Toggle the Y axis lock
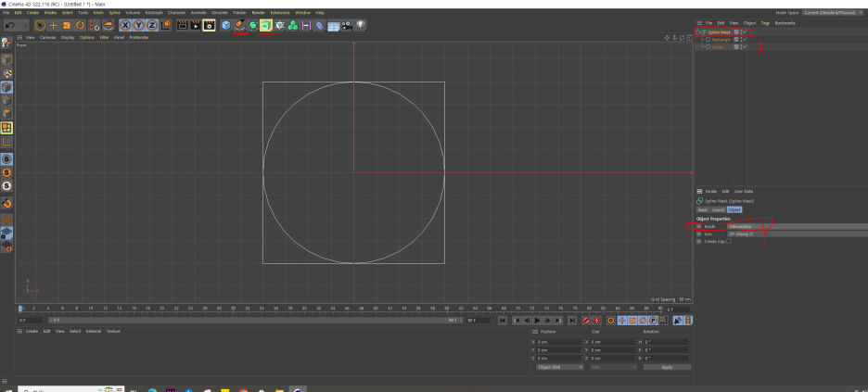The height and width of the screenshot is (392, 868). tap(138, 25)
